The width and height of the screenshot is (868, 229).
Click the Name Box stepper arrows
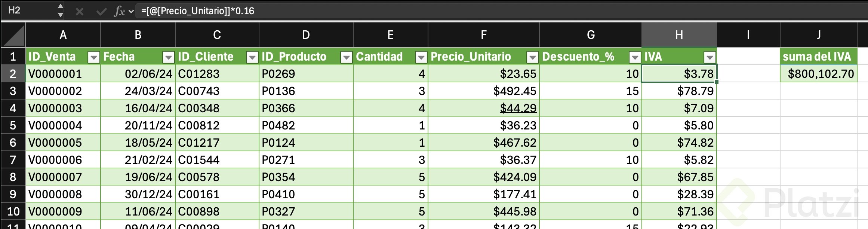[x=61, y=10]
